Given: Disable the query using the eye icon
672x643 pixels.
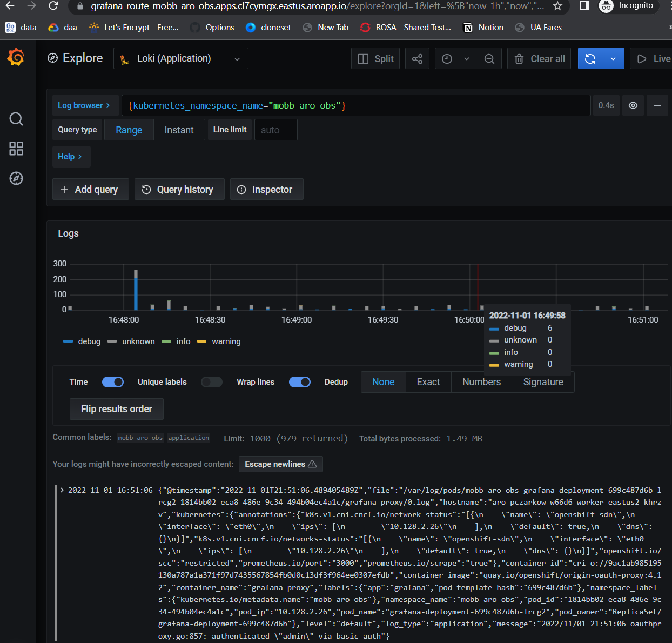Looking at the screenshot, I should [x=633, y=105].
